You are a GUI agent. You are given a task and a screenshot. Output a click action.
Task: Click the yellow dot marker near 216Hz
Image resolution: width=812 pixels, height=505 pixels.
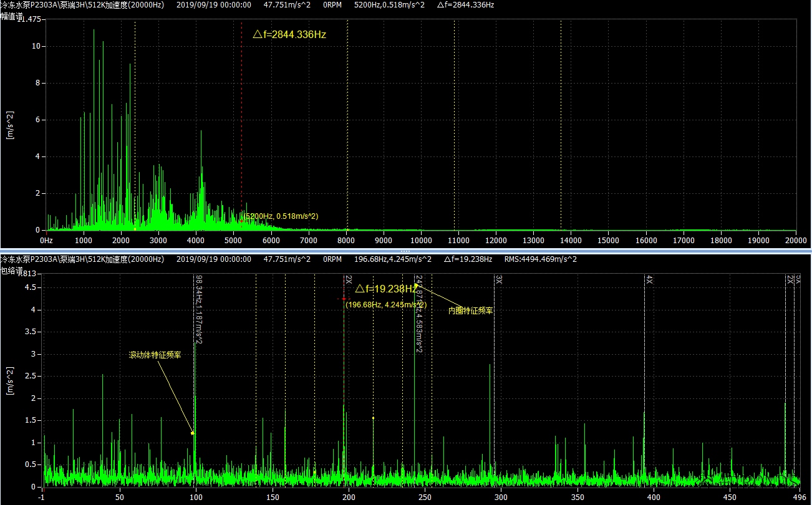click(373, 418)
